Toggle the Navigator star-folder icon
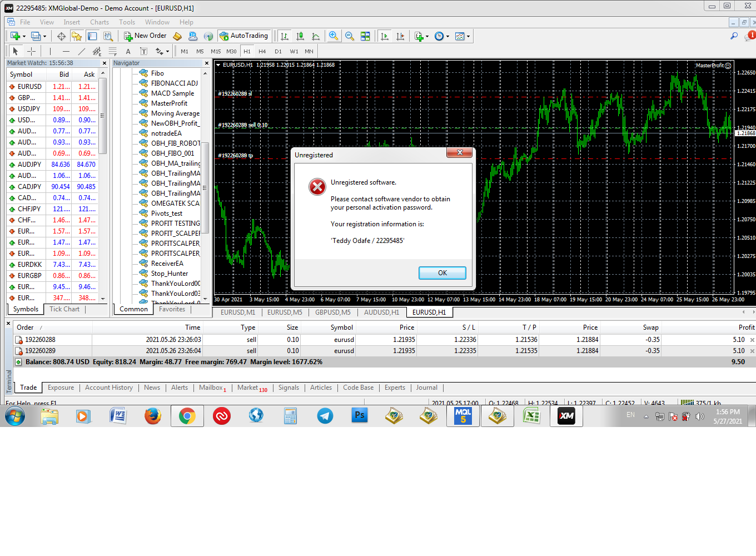The height and width of the screenshot is (556, 756). pos(77,36)
